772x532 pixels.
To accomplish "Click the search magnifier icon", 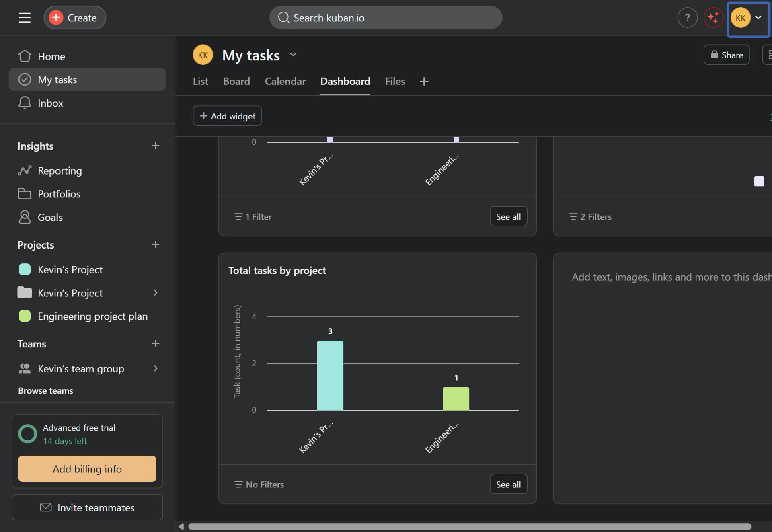I will tap(283, 18).
